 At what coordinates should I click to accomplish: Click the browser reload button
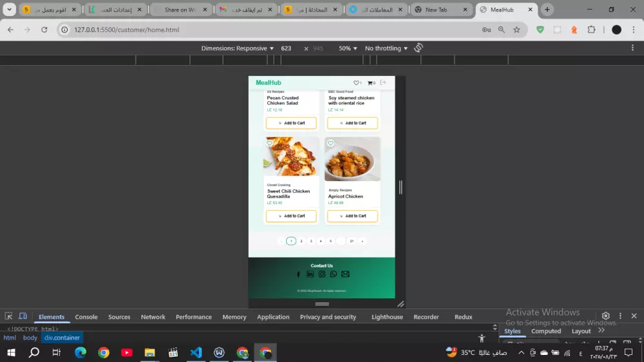(x=44, y=30)
